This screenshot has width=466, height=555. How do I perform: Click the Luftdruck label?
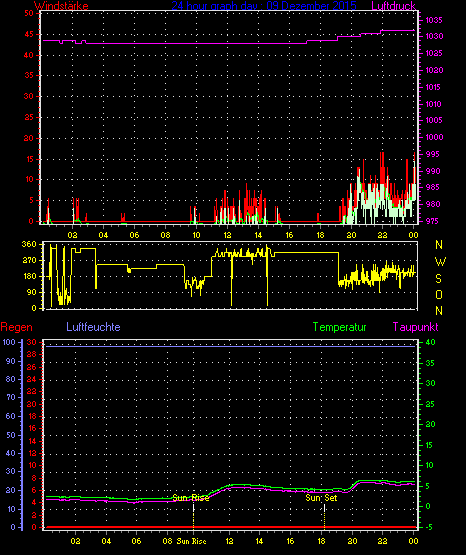(x=393, y=6)
